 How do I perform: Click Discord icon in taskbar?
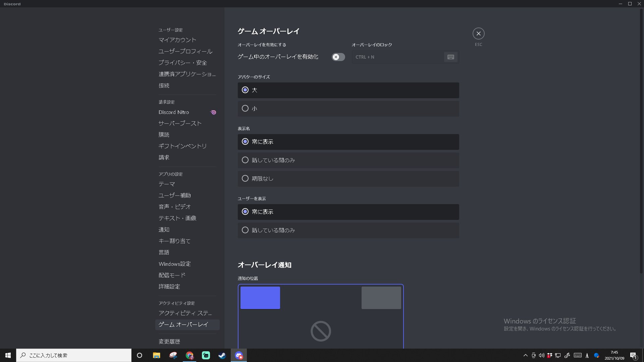[239, 355]
